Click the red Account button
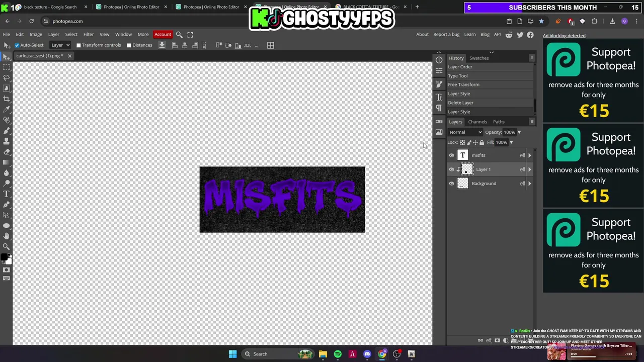This screenshot has width=644, height=362. (163, 34)
